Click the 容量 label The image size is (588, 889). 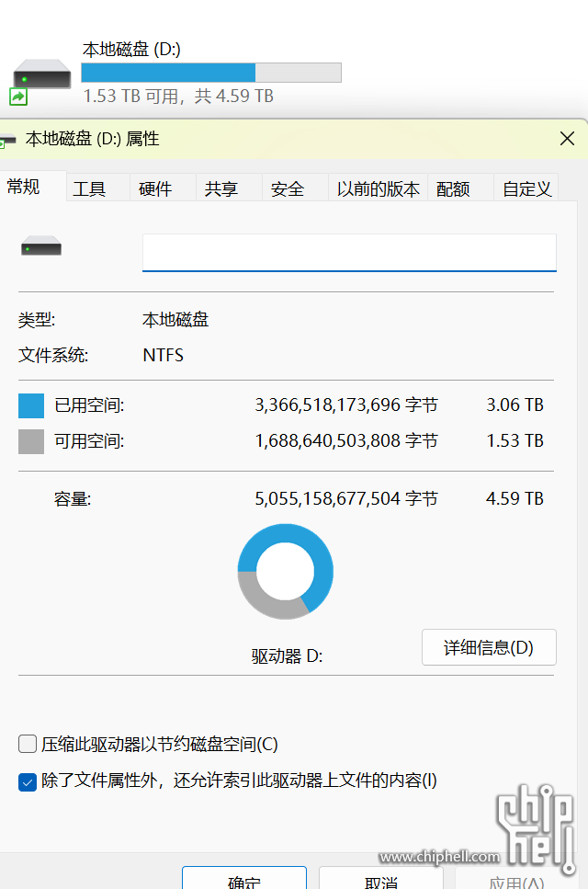pyautogui.click(x=73, y=499)
